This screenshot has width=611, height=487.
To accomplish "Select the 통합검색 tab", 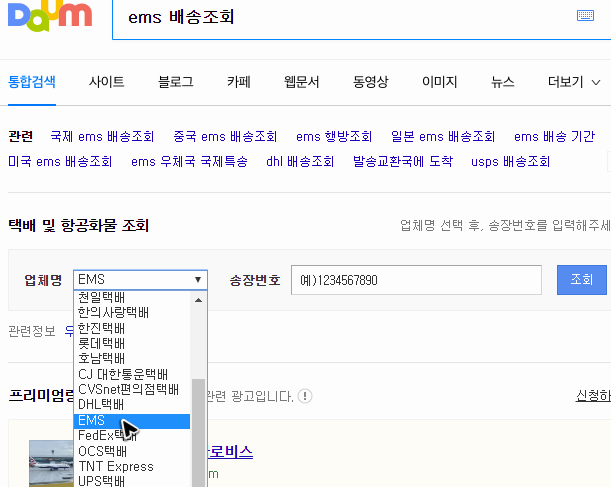I will tap(32, 82).
